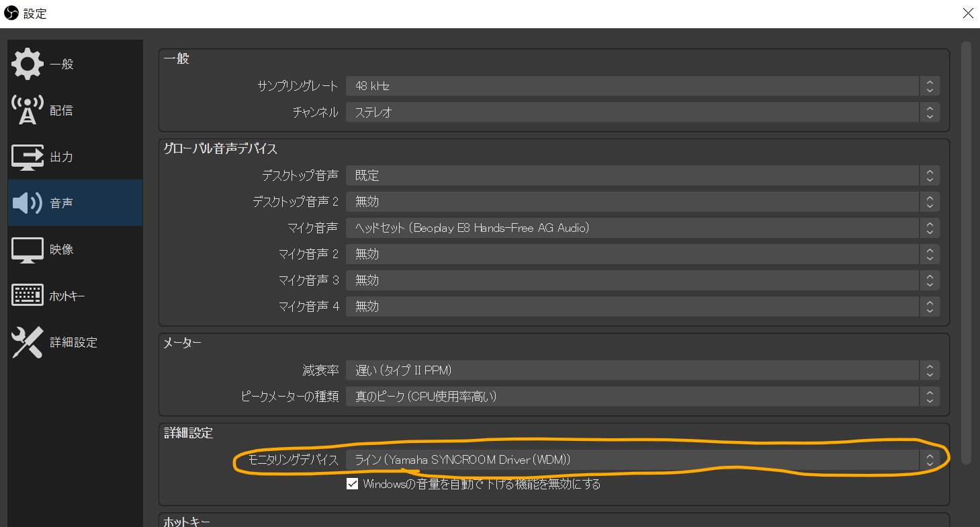The image size is (980, 527).
Task: Open the モニタリングデバイス dropdown
Action: click(x=643, y=460)
